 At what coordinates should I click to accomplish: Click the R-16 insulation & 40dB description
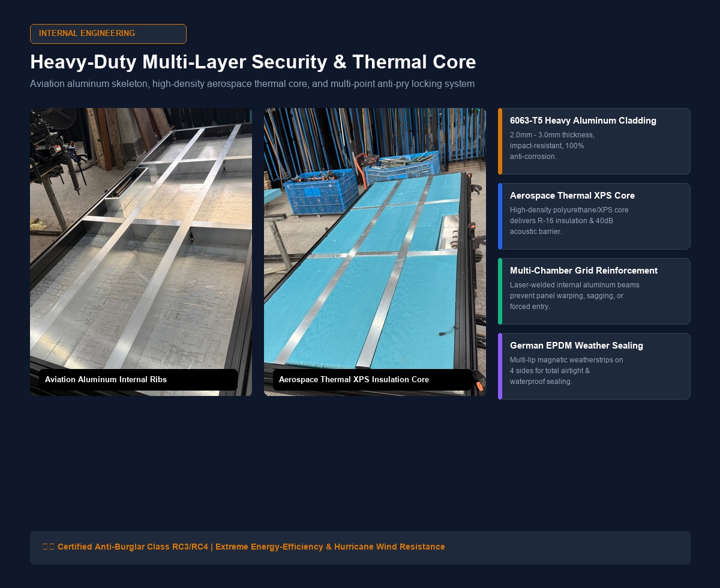(569, 221)
